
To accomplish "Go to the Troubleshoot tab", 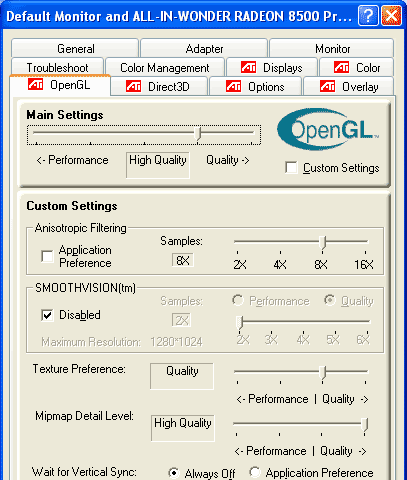I will click(x=57, y=68).
